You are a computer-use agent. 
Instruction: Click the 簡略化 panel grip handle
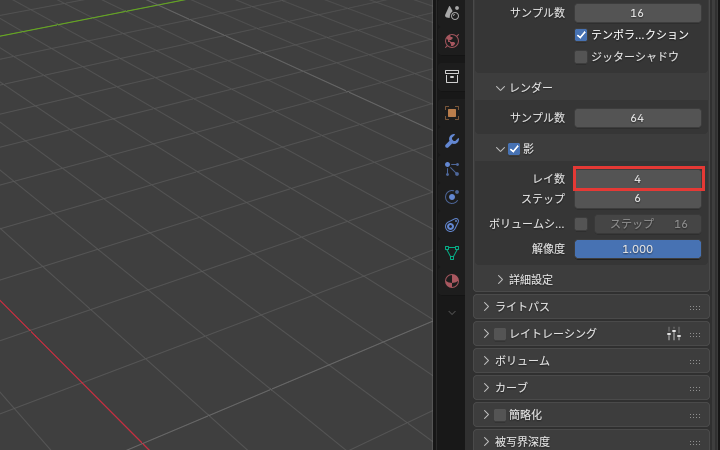pyautogui.click(x=695, y=416)
